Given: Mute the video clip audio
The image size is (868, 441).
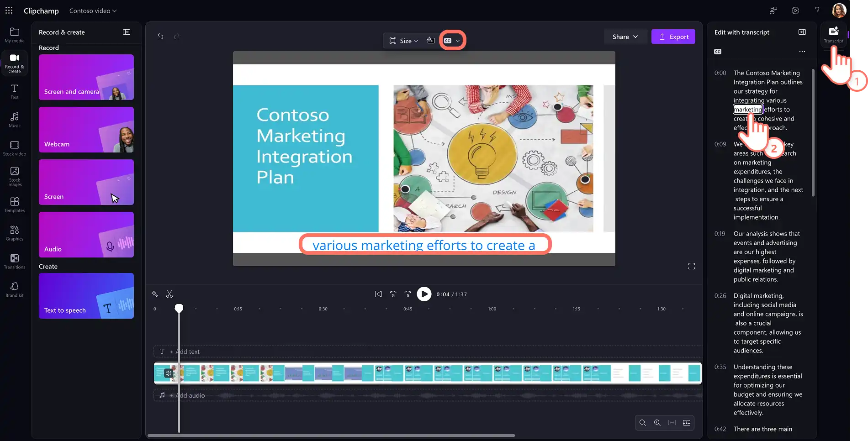Looking at the screenshot, I should [x=169, y=373].
